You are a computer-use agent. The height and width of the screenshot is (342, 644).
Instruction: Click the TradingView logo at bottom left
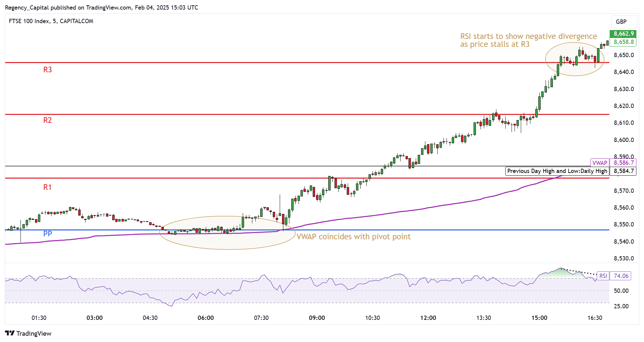pyautogui.click(x=28, y=333)
